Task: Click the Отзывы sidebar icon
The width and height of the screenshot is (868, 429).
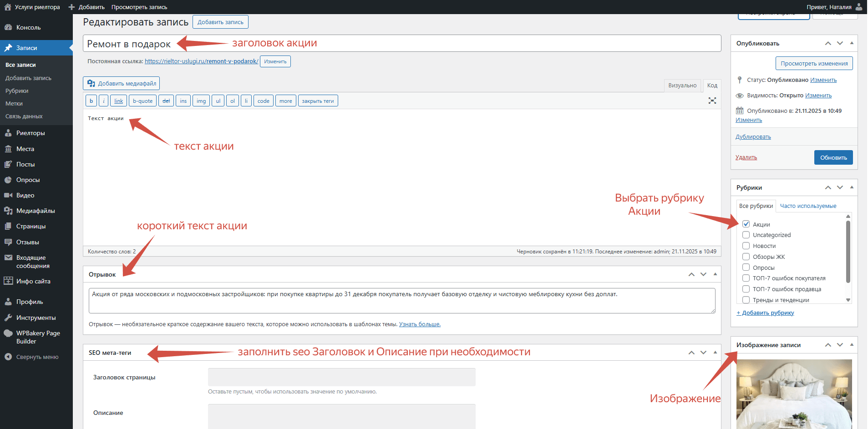Action: coord(8,242)
